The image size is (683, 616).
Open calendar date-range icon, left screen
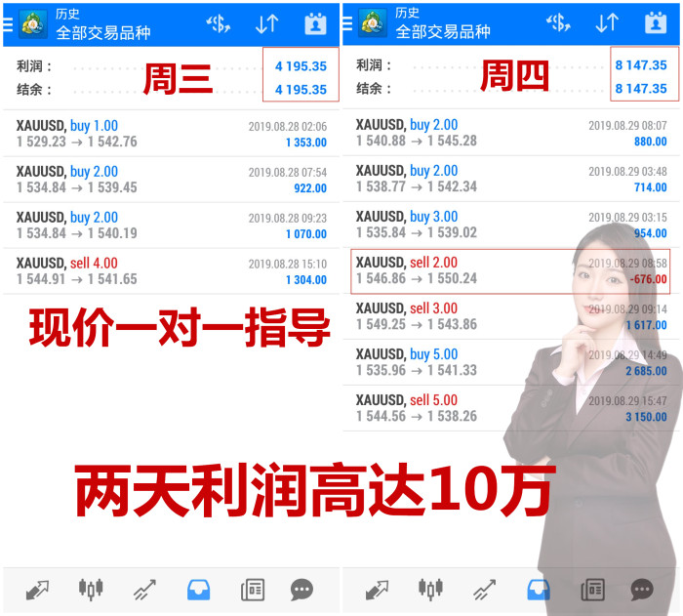click(315, 24)
